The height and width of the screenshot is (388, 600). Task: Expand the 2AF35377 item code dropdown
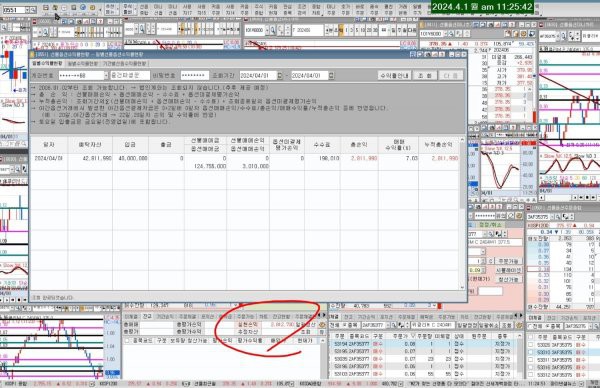click(x=388, y=325)
